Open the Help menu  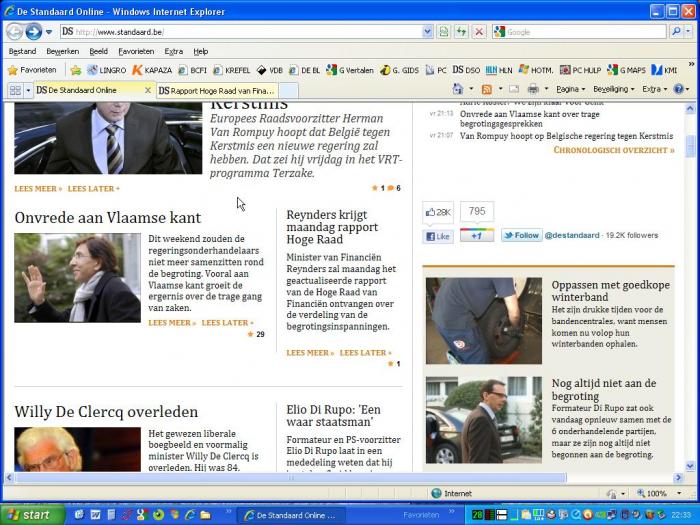tap(201, 51)
